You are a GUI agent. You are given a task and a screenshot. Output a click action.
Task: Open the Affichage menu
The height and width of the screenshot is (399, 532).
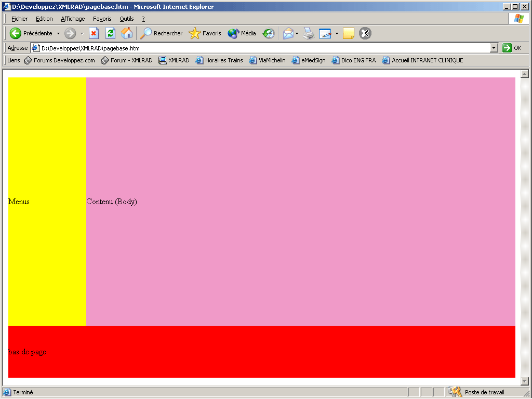(73, 19)
